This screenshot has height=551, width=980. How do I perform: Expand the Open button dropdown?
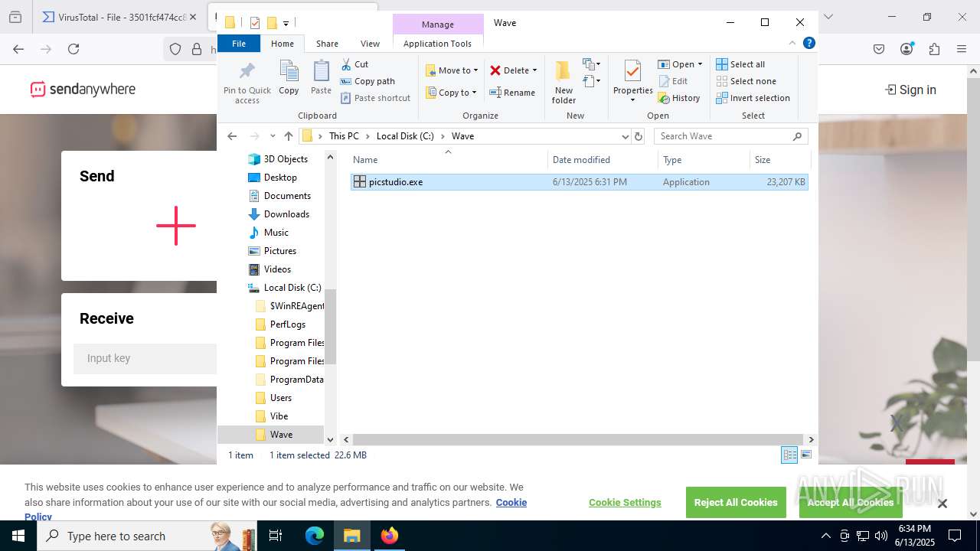(x=700, y=64)
